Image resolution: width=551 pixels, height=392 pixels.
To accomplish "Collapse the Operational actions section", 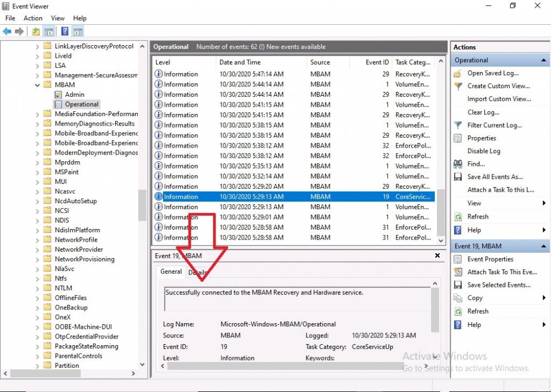I will coord(544,61).
